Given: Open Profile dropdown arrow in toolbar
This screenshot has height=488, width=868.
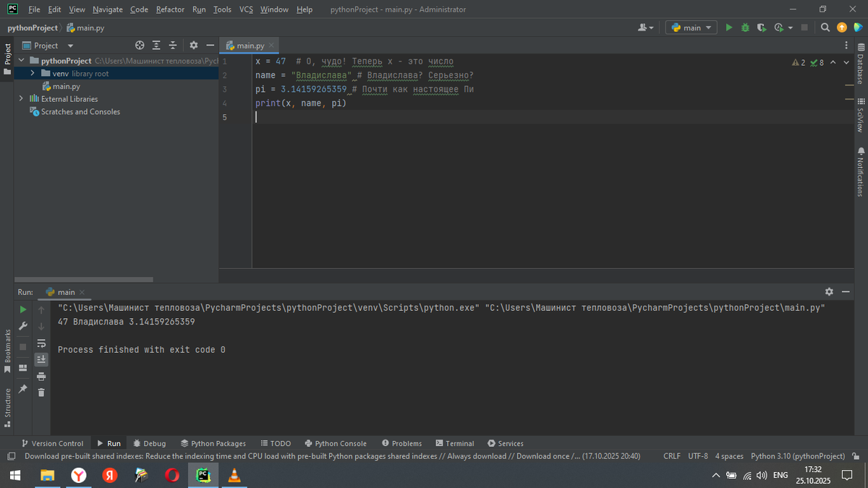Looking at the screenshot, I should click(x=791, y=27).
